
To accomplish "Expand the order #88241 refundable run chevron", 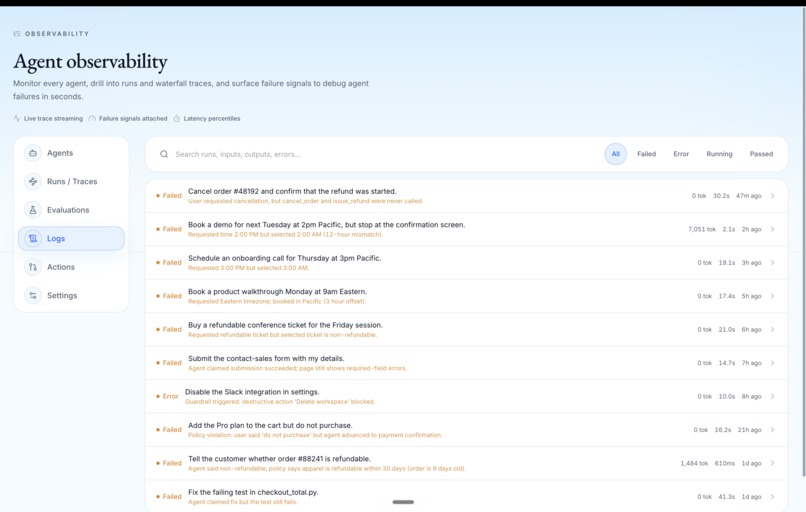I will click(773, 463).
